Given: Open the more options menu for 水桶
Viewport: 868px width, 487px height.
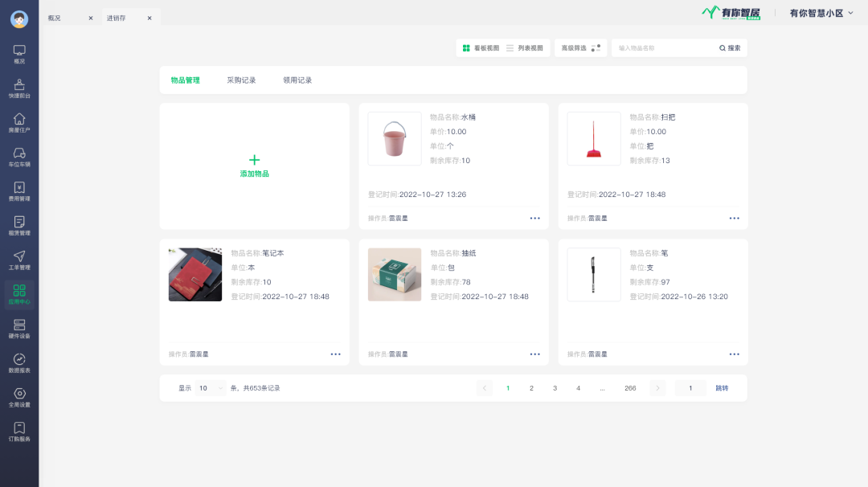Looking at the screenshot, I should pos(534,218).
